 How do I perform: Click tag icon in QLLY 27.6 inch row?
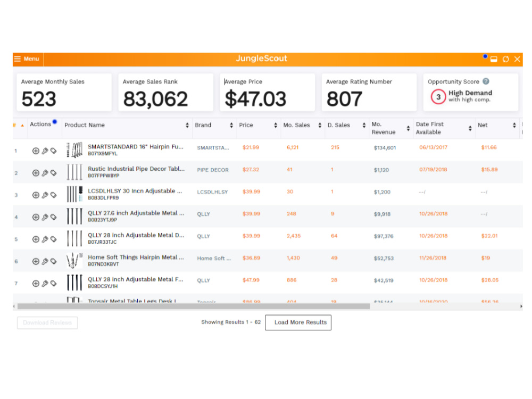(x=54, y=217)
